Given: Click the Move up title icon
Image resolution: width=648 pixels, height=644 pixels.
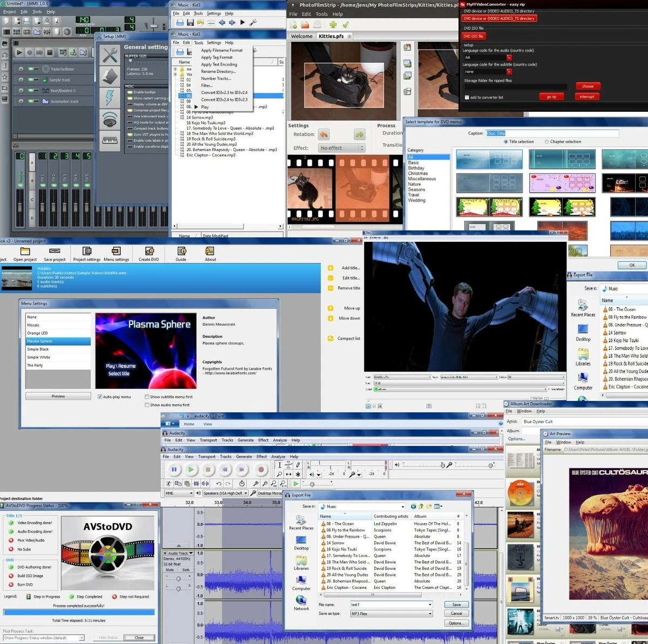Looking at the screenshot, I should (x=330, y=308).
